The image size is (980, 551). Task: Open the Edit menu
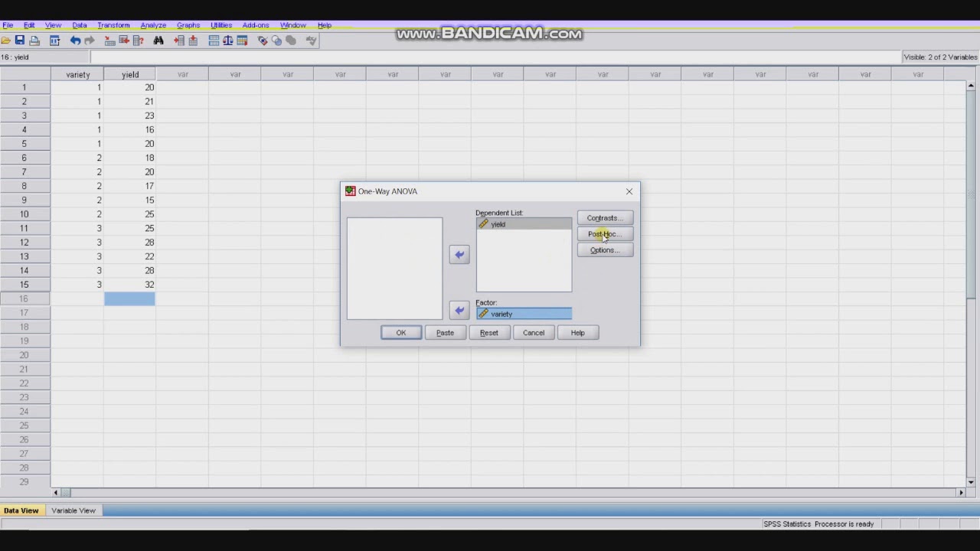click(x=29, y=25)
